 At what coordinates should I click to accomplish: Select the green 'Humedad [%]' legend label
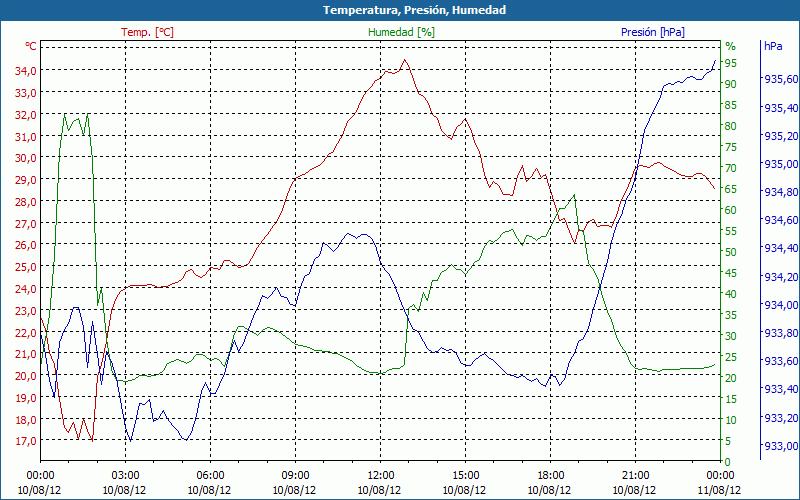[x=402, y=32]
